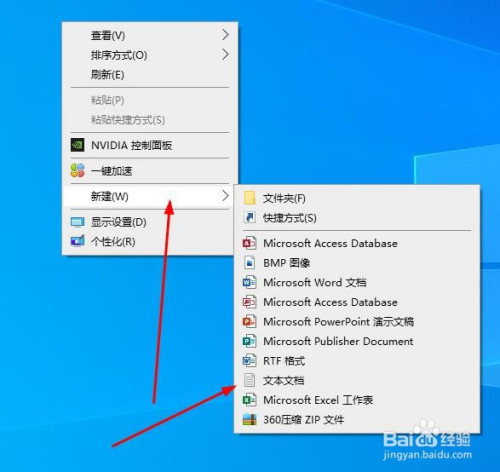Click the monitor icon beside 显示设置(D)

pyautogui.click(x=77, y=222)
